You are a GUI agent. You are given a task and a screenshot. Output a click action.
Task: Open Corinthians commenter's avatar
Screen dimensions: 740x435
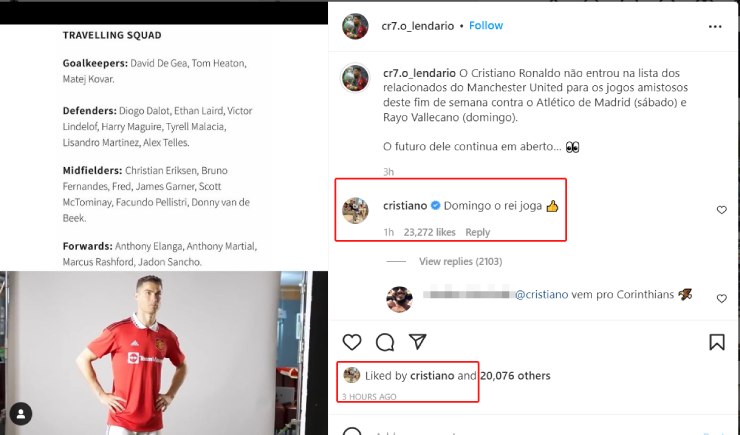click(x=399, y=299)
